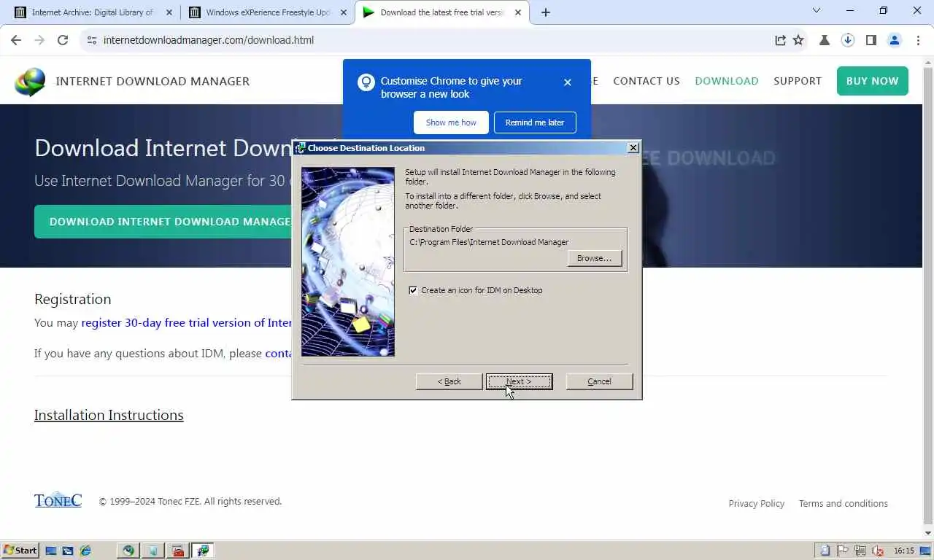Viewport: 934px width, 560px height.
Task: Click the IDM globe logo
Action: pos(30,82)
